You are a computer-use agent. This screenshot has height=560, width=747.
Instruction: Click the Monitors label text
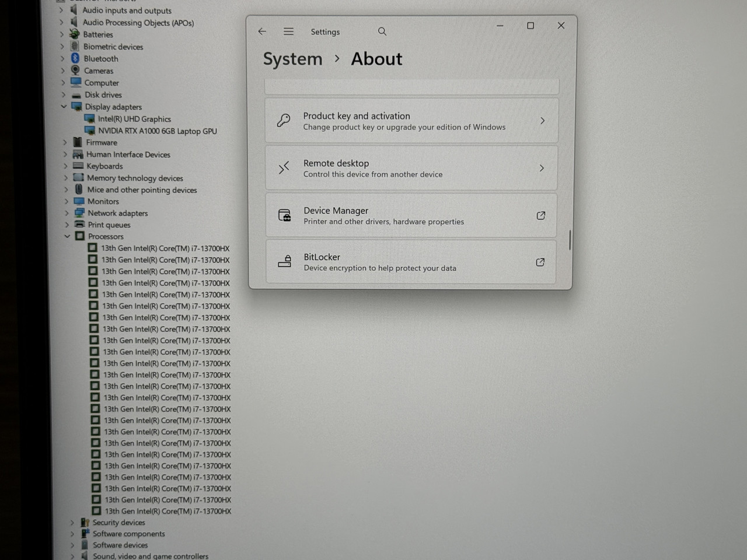click(103, 201)
